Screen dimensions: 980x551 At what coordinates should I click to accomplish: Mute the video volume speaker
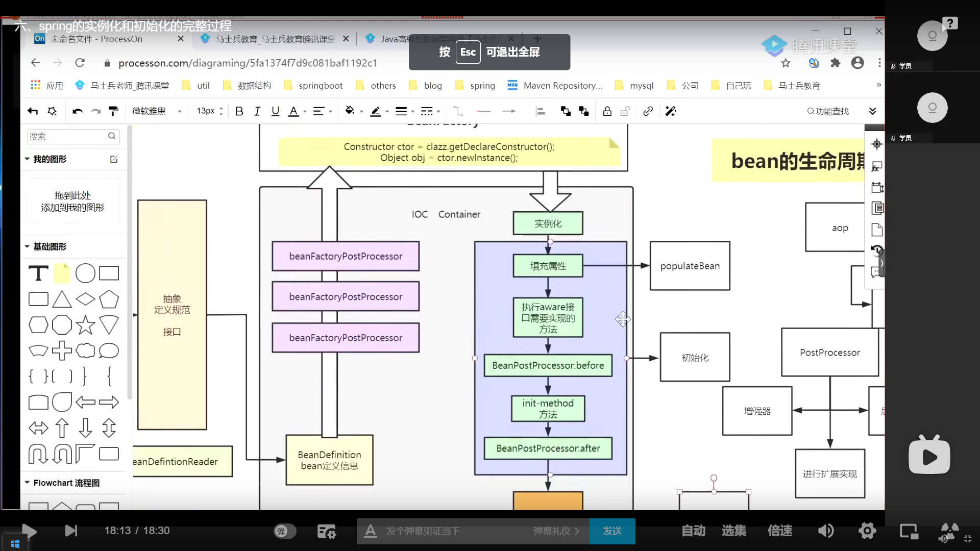tap(825, 531)
